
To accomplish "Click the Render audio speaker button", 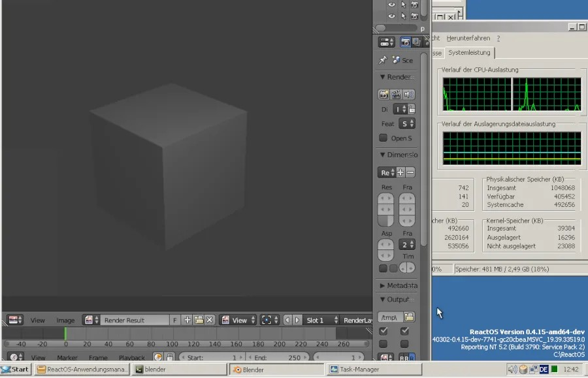I will [408, 94].
